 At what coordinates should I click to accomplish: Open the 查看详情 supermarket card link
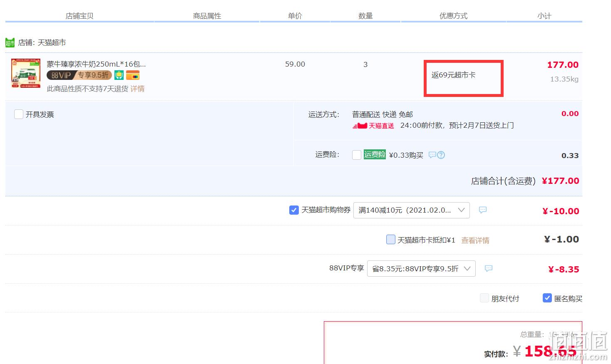click(475, 240)
